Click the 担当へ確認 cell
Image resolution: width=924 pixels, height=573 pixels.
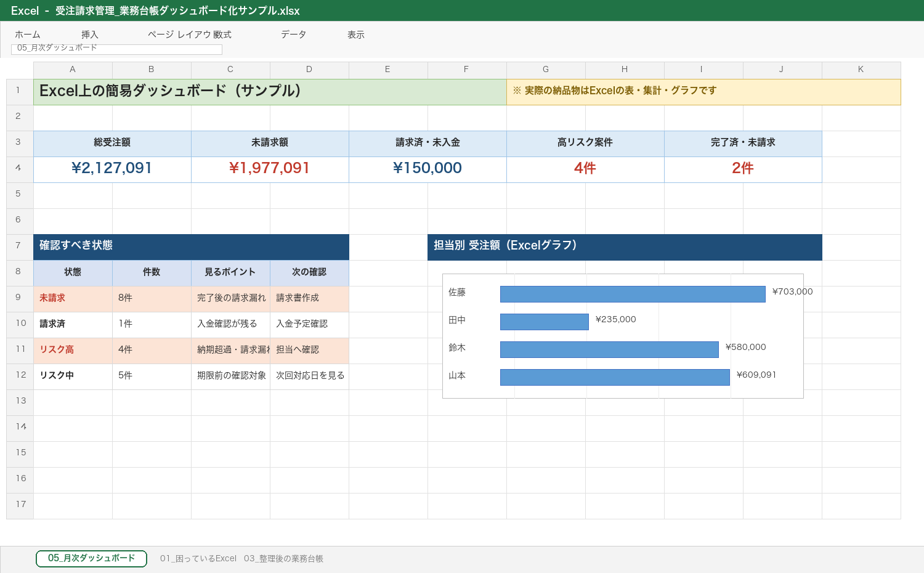point(309,351)
